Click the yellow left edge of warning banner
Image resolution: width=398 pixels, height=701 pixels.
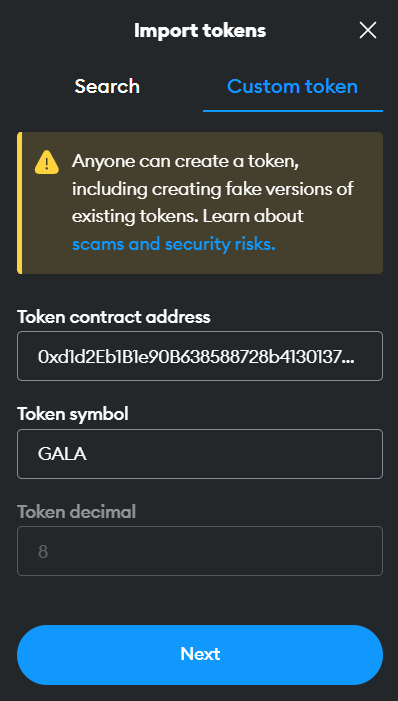pyautogui.click(x=19, y=203)
